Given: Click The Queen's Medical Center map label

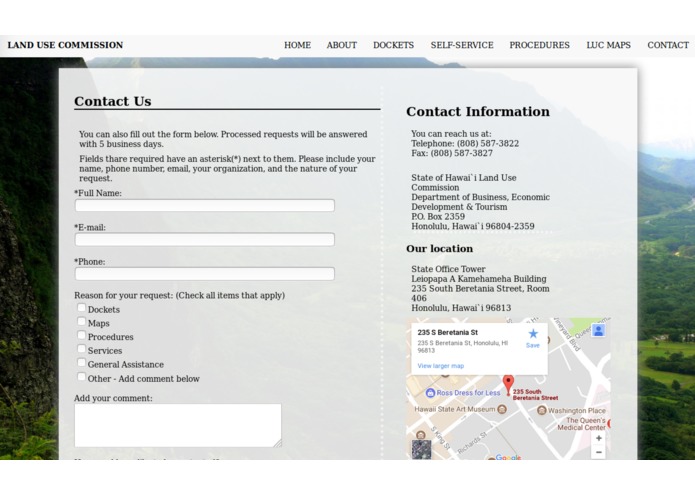Looking at the screenshot, I should (582, 424).
